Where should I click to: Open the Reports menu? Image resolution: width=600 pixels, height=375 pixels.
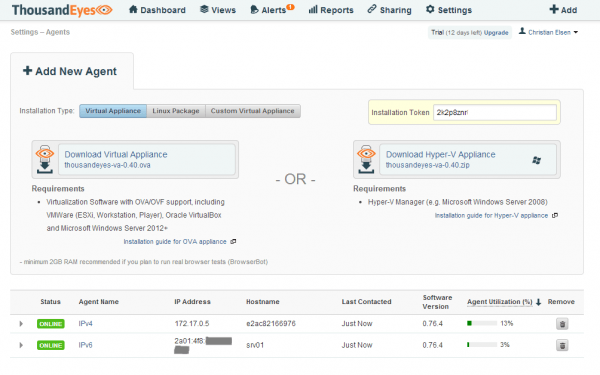(x=331, y=10)
